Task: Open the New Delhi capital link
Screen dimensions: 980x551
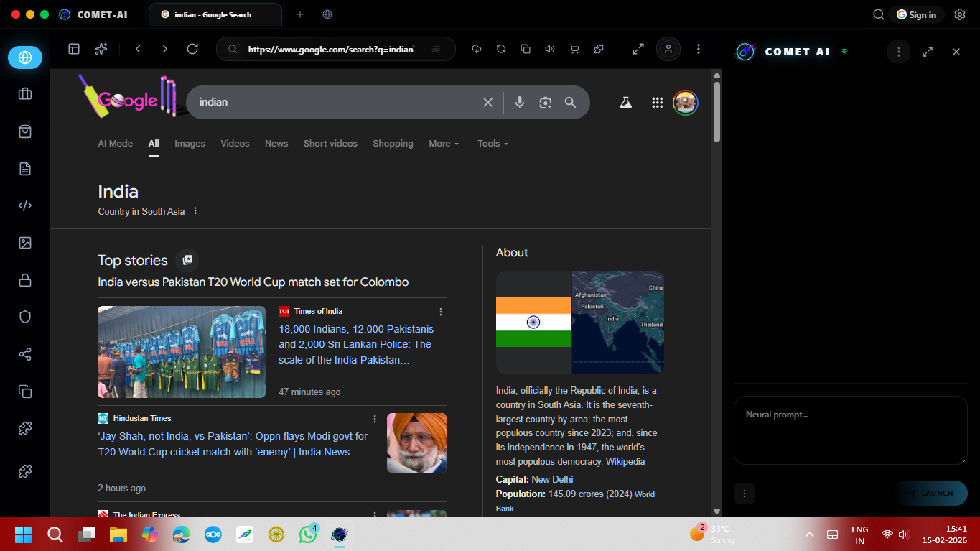Action: tap(552, 479)
